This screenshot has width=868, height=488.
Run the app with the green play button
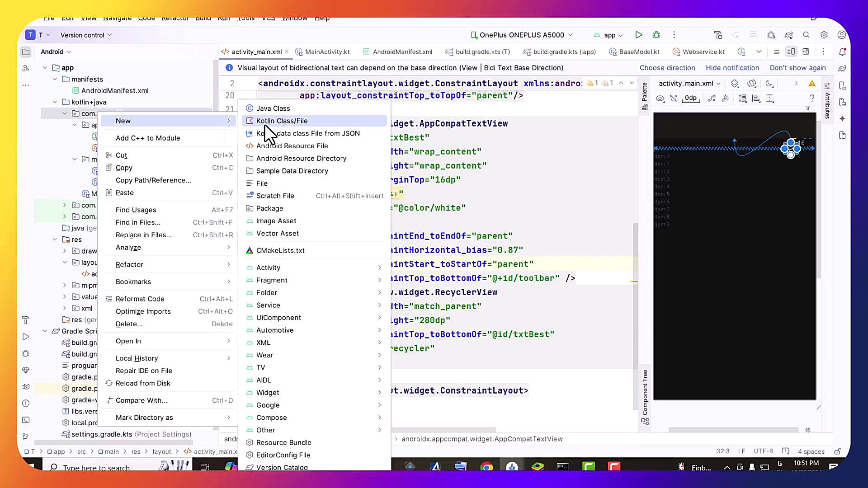coord(638,35)
